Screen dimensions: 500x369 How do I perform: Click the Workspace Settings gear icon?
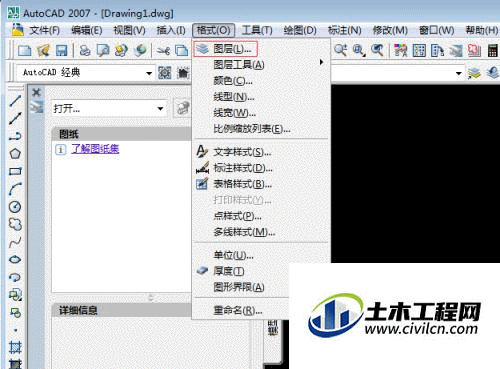pyautogui.click(x=164, y=72)
